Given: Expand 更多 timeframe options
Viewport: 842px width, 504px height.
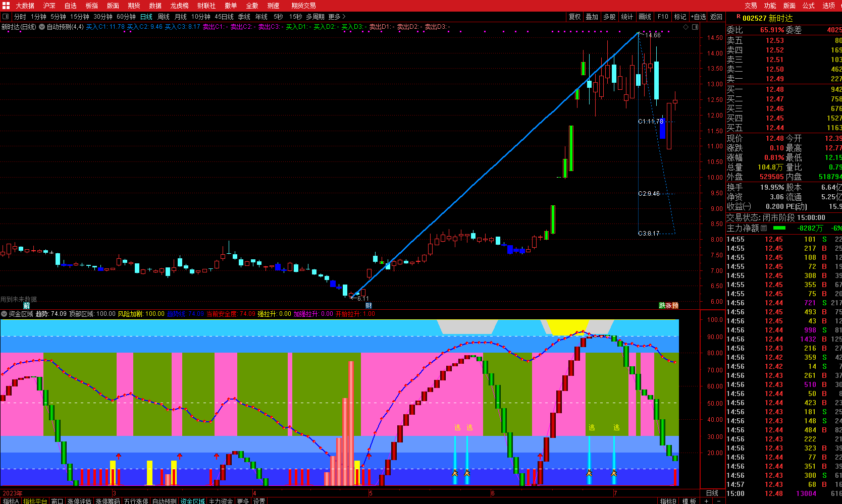Looking at the screenshot, I should (x=337, y=17).
